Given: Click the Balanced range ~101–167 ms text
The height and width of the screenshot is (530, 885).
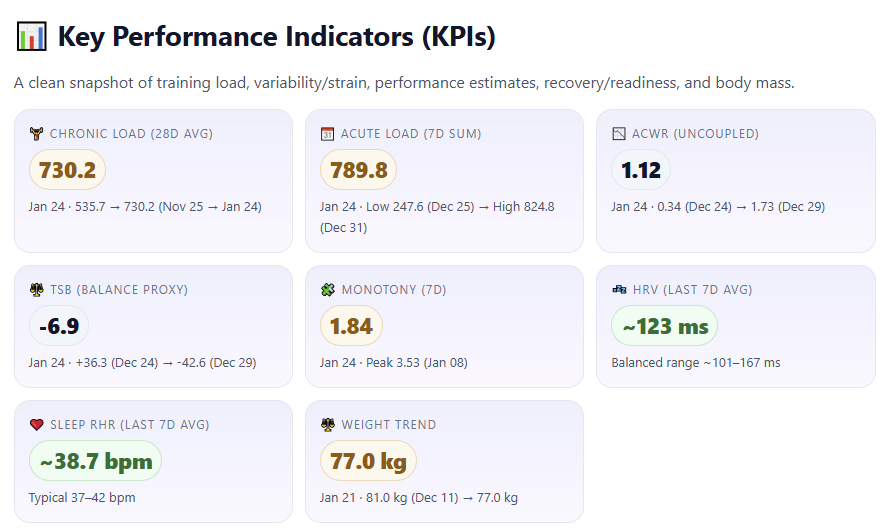Looking at the screenshot, I should (x=695, y=362).
